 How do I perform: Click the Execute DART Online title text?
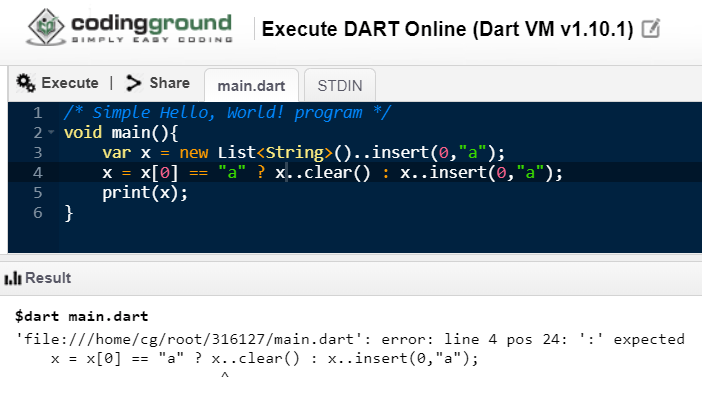448,29
